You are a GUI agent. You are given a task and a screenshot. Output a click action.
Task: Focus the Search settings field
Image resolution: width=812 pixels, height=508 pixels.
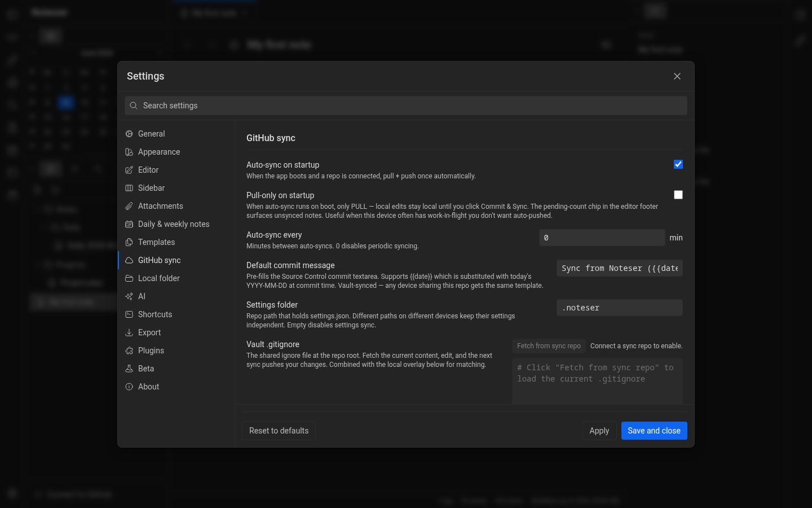coord(406,106)
